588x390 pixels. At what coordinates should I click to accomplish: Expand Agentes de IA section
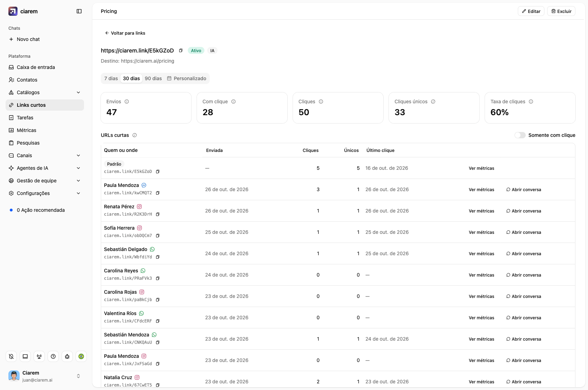[x=45, y=168]
